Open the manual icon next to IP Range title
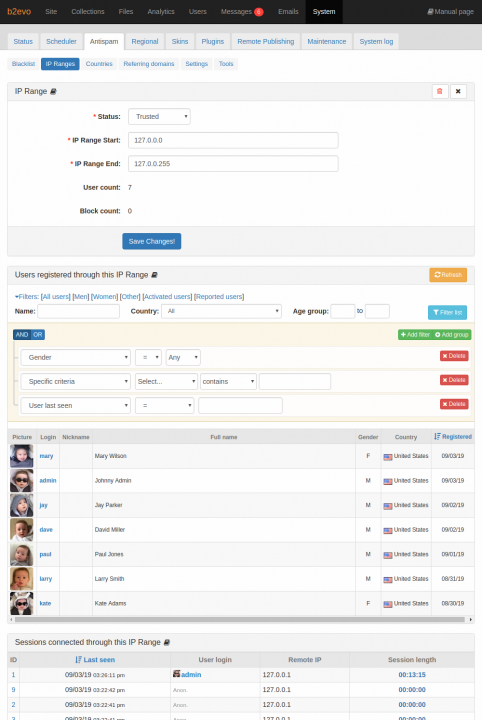Screen dimensions: 482x720 tap(53, 91)
